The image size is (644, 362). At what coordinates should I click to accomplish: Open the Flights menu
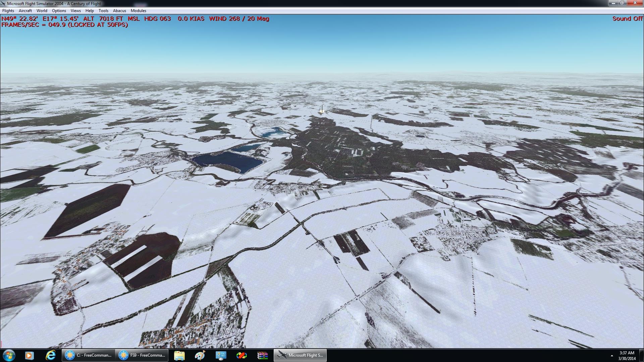pos(8,11)
